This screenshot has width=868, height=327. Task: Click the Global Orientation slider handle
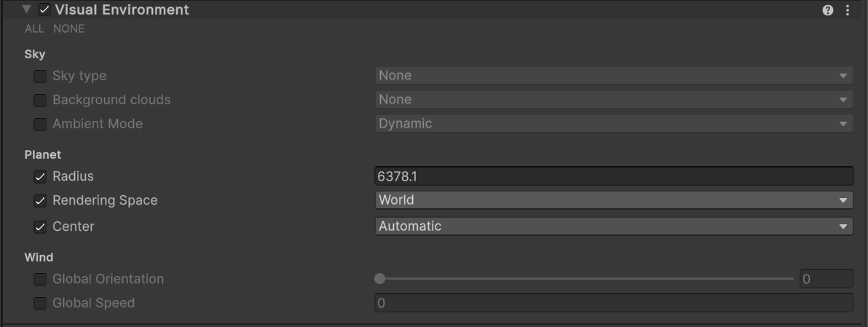coord(379,279)
